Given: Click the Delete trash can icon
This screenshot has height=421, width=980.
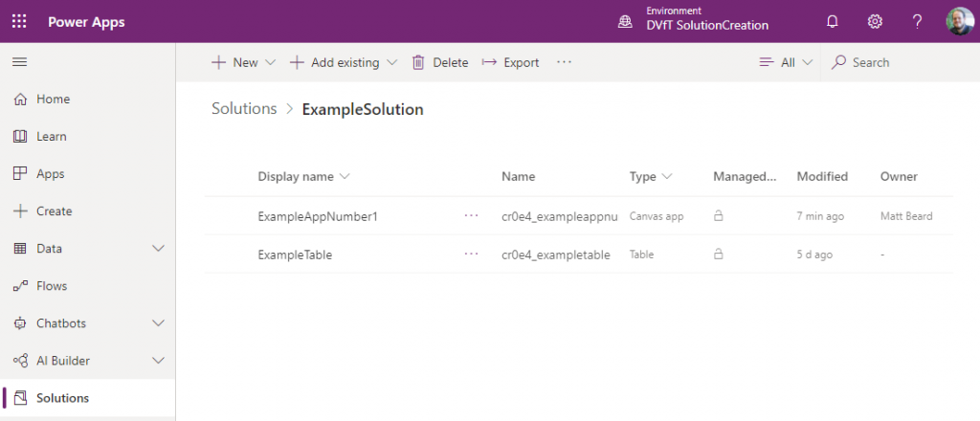Looking at the screenshot, I should pos(419,62).
